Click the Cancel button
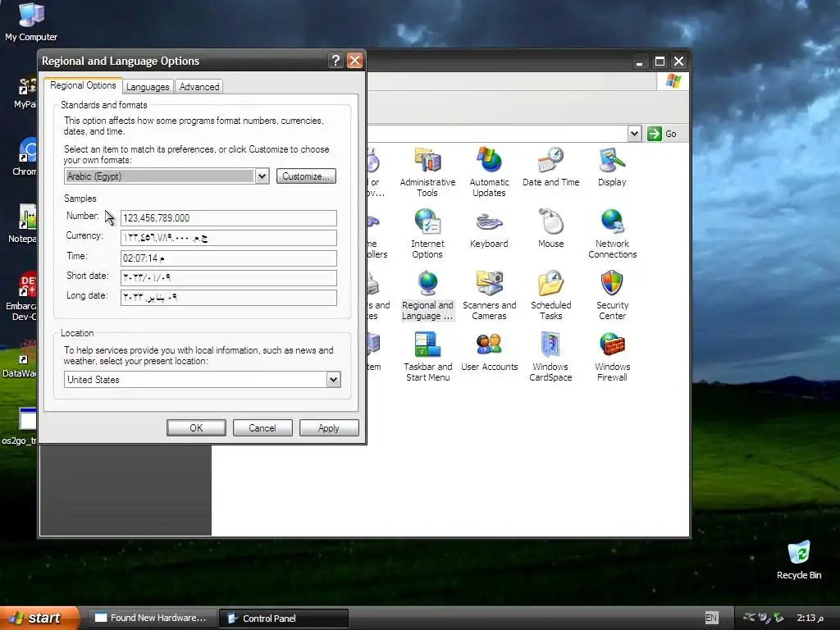Viewport: 840px width, 630px height. coord(262,428)
